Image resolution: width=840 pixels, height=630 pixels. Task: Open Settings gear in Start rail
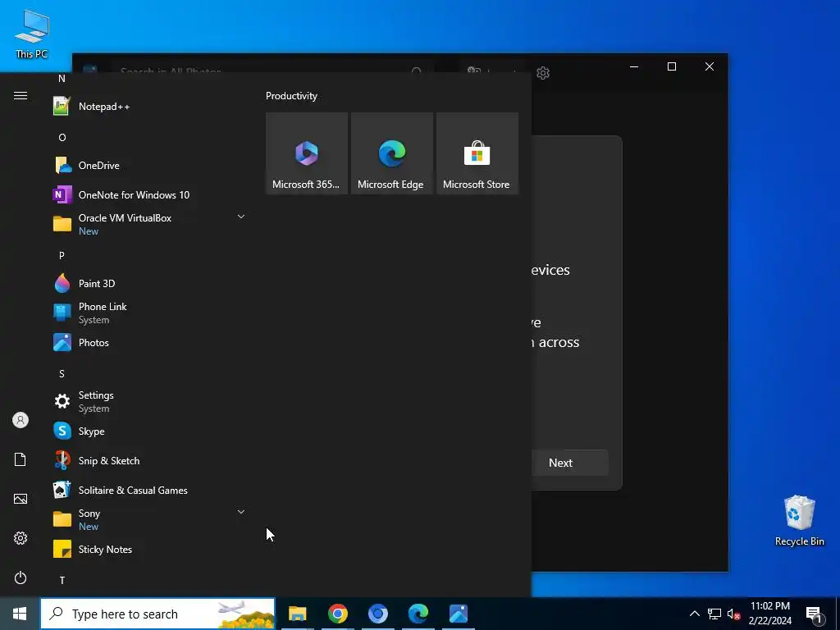[x=21, y=538]
